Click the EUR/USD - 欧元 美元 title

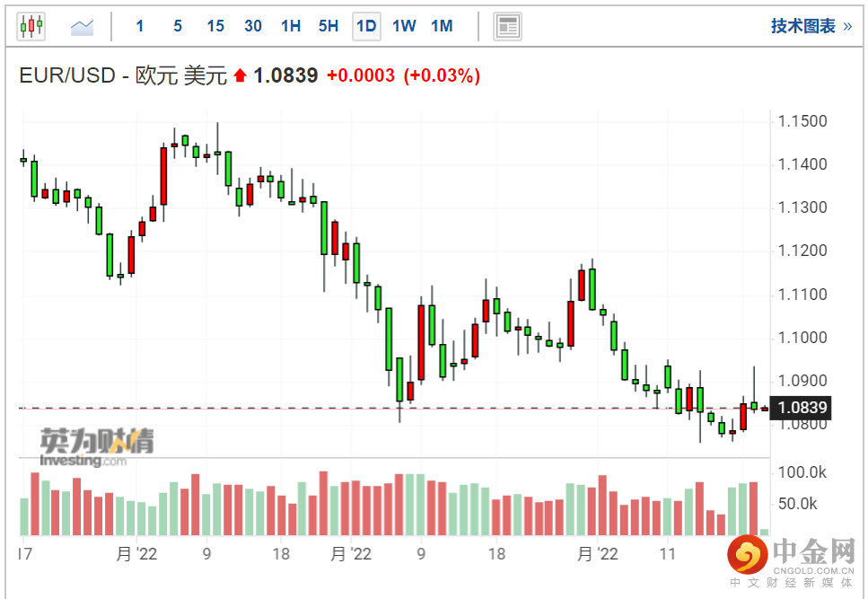coord(123,76)
